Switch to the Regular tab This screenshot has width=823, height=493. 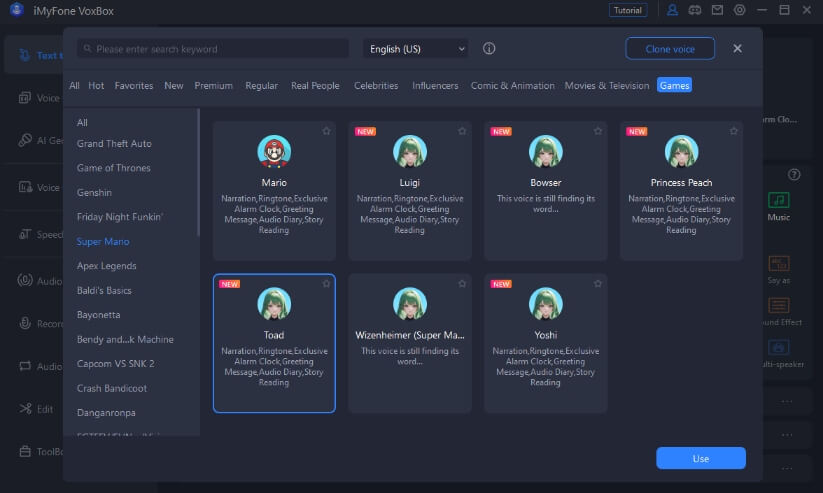pyautogui.click(x=261, y=86)
